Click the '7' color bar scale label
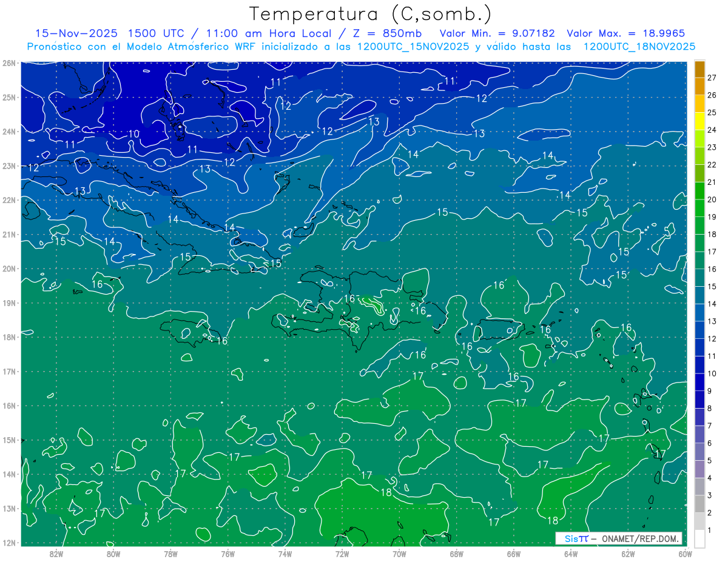728x562 pixels. point(710,426)
